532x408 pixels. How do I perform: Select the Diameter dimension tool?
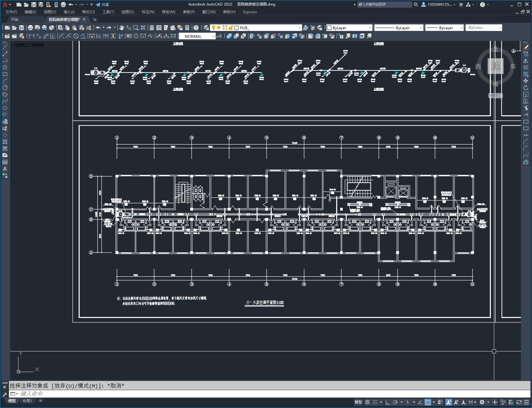[76, 36]
